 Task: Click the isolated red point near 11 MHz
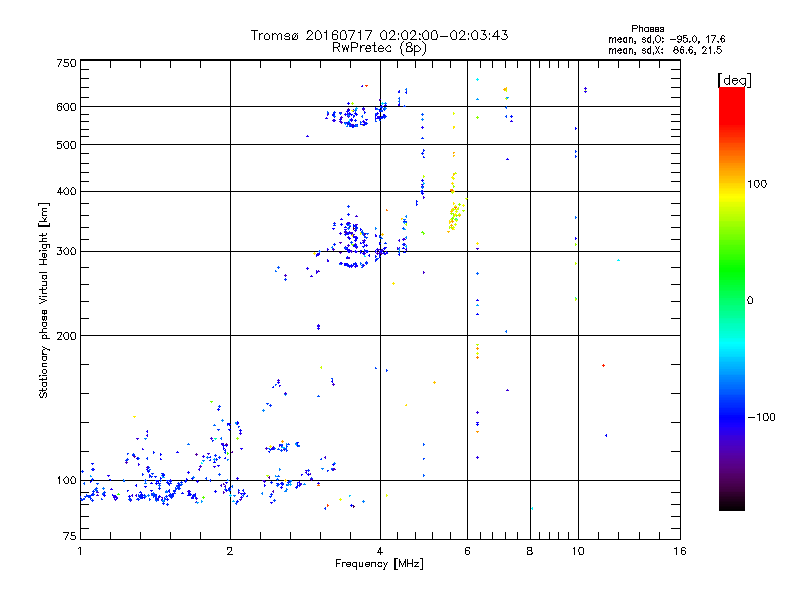coord(603,365)
